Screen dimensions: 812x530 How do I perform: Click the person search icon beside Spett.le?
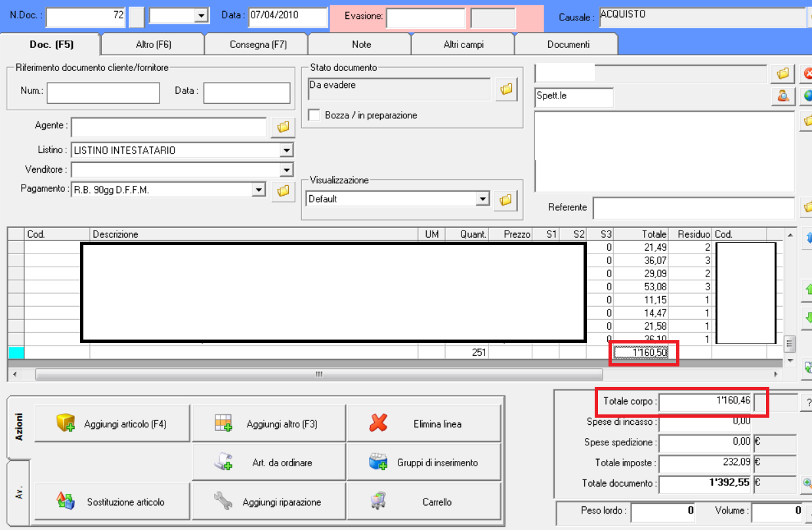(x=782, y=96)
